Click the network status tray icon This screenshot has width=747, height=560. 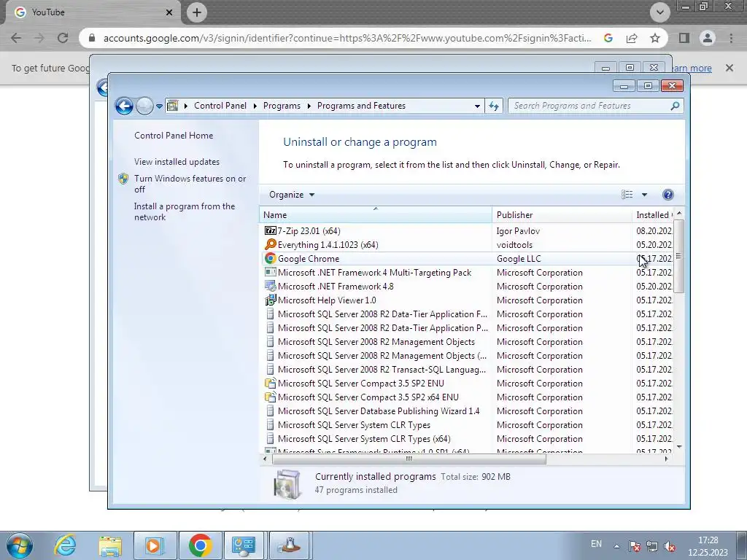(x=651, y=546)
